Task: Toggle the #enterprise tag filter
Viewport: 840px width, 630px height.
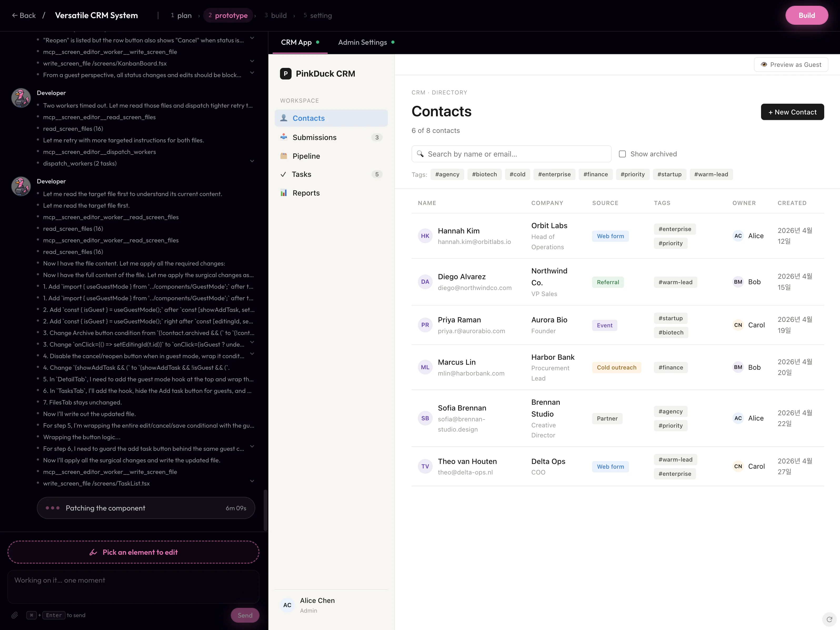Action: click(554, 174)
